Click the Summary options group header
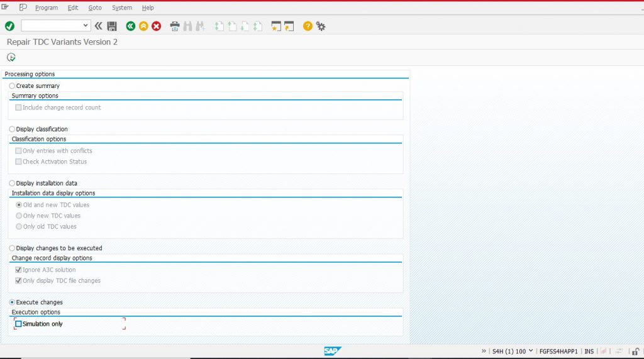The height and width of the screenshot is (359, 644). (x=35, y=96)
